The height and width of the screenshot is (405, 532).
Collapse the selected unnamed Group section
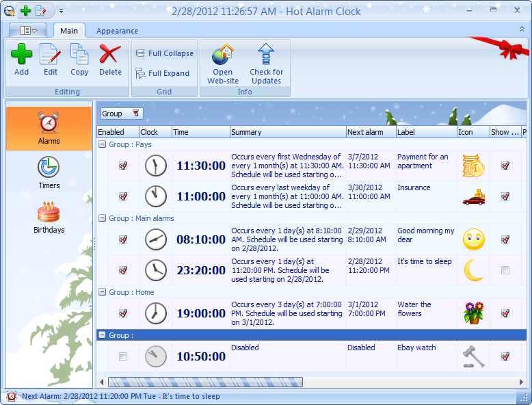click(x=102, y=335)
